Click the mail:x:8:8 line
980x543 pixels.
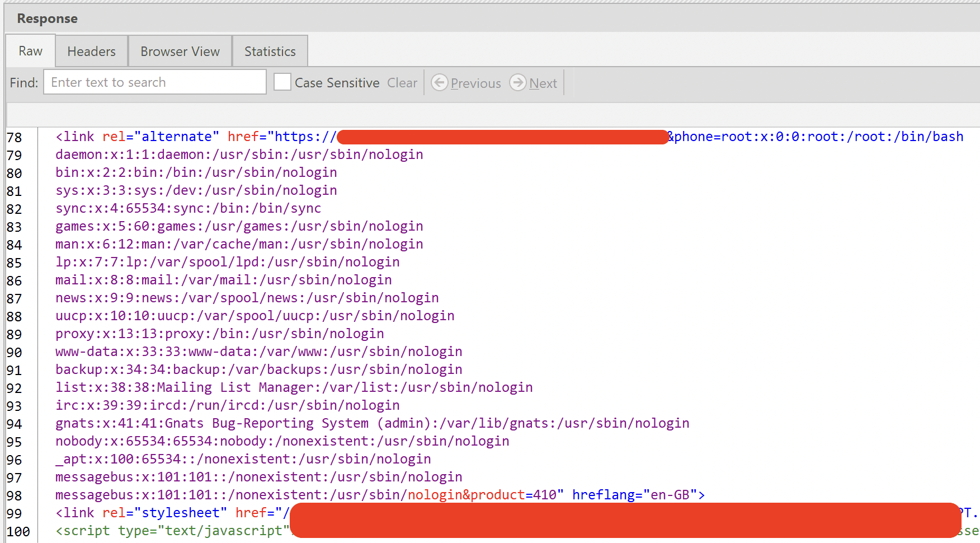point(223,280)
